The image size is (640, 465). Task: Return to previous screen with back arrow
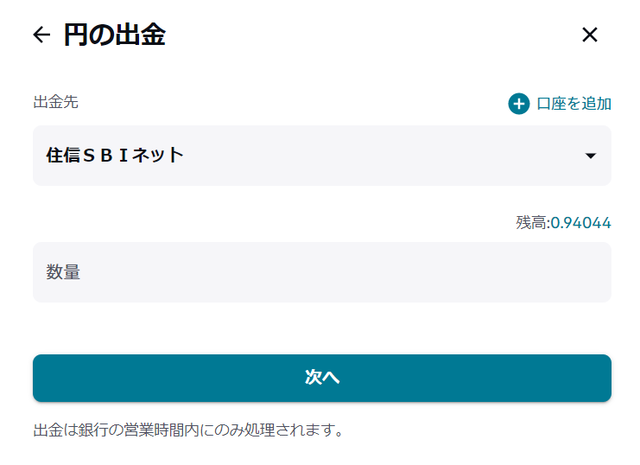pyautogui.click(x=42, y=34)
